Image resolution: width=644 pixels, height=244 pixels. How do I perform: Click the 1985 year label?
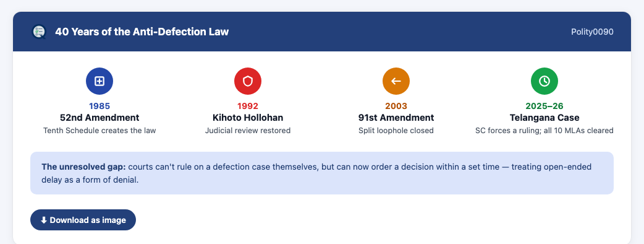100,106
